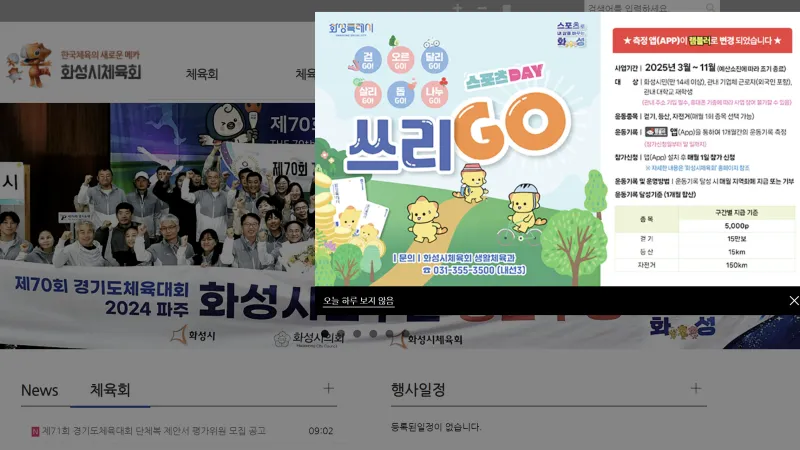Click into the 검색어를 입력하세요 search field
This screenshot has height=450, width=800.
[644, 7]
